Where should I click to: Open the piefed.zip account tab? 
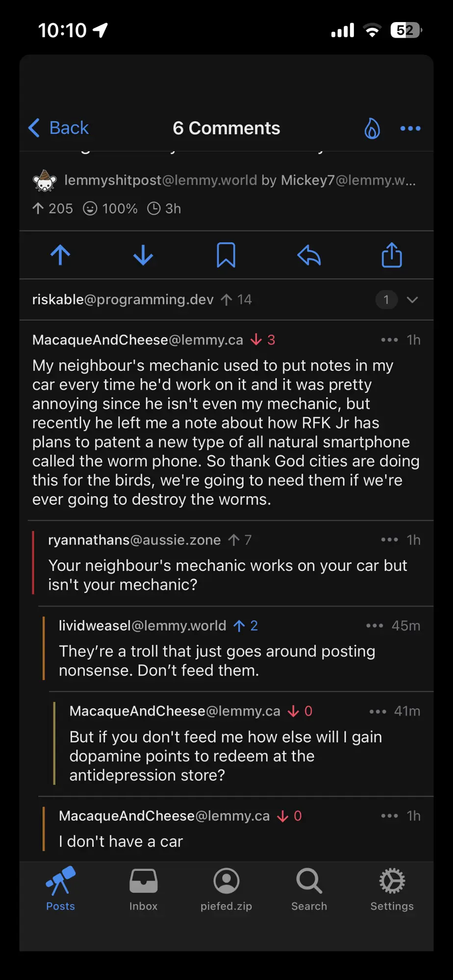point(226,889)
